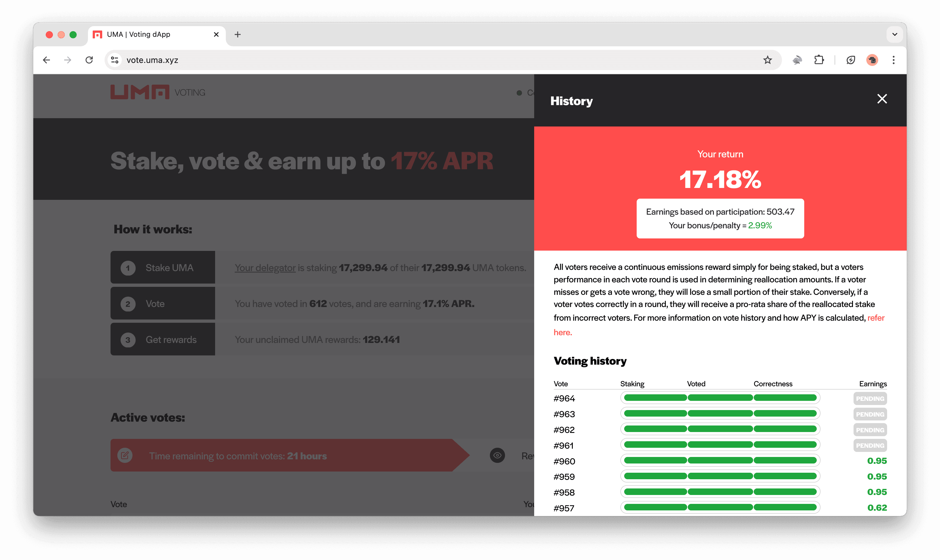Click the grey wolf extension icon
940x560 pixels.
coord(797,60)
